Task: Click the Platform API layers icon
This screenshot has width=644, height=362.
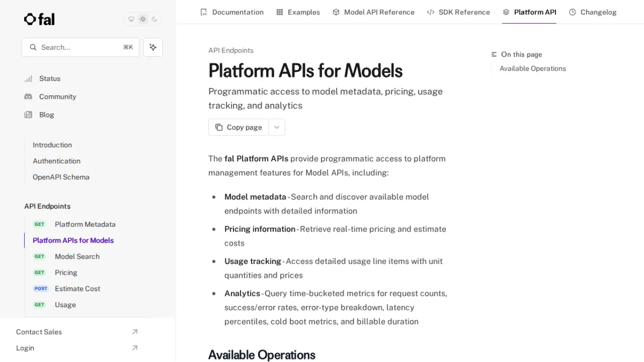Action: pyautogui.click(x=506, y=12)
